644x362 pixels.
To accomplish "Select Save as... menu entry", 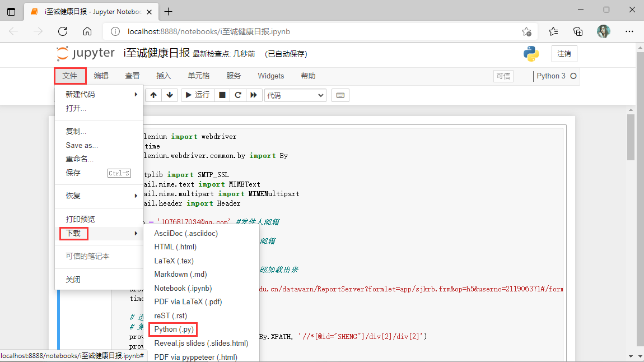I will 99,146.
